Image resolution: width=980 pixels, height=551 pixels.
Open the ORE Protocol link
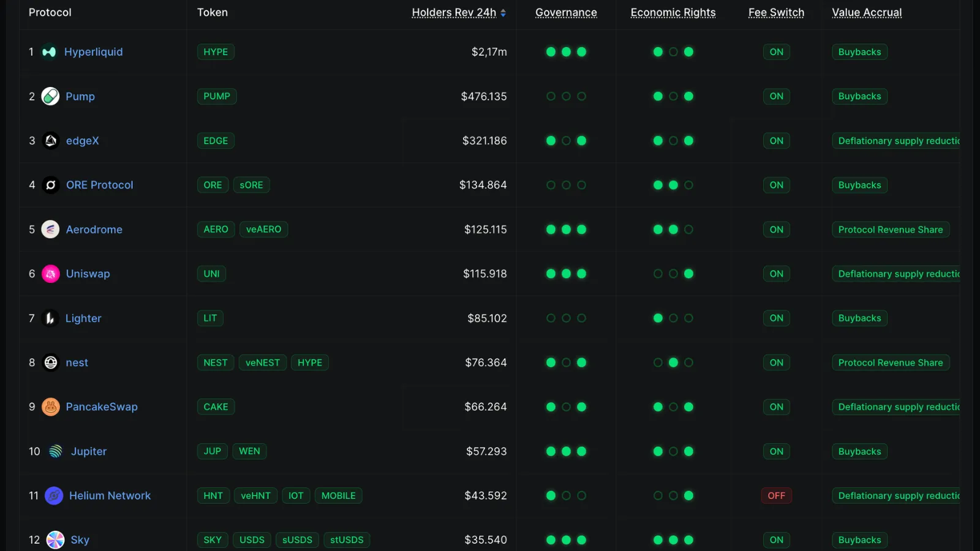click(100, 185)
